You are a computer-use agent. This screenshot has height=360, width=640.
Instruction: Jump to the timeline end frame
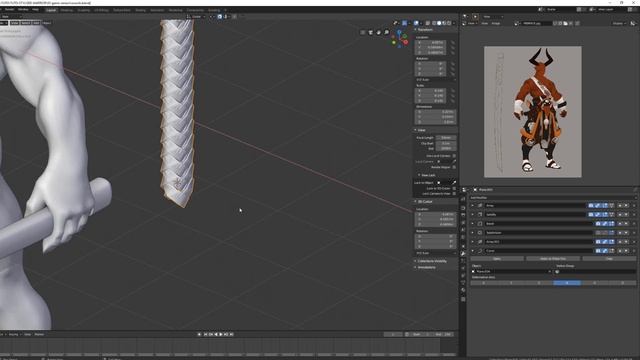pyautogui.click(x=231, y=334)
